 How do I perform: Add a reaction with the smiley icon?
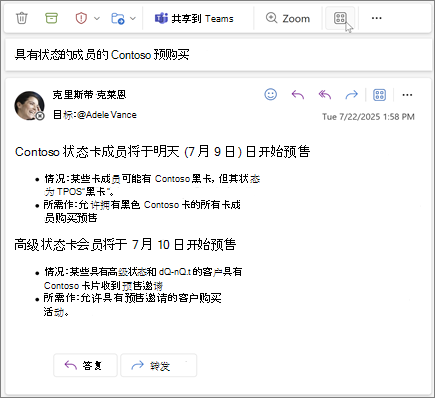pyautogui.click(x=271, y=95)
